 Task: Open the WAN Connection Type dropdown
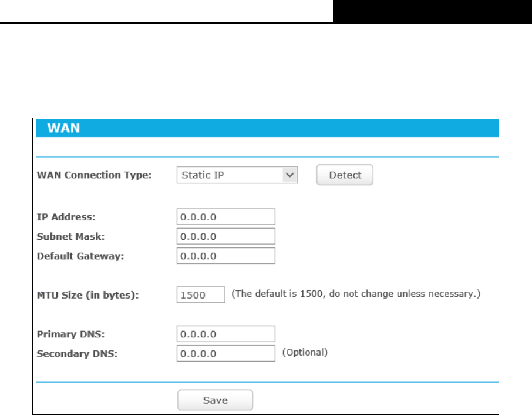(x=237, y=175)
